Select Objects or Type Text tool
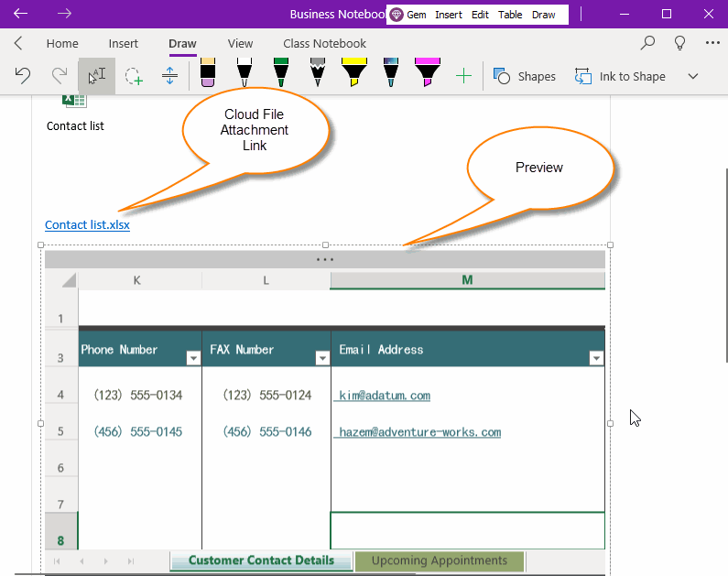 point(97,76)
